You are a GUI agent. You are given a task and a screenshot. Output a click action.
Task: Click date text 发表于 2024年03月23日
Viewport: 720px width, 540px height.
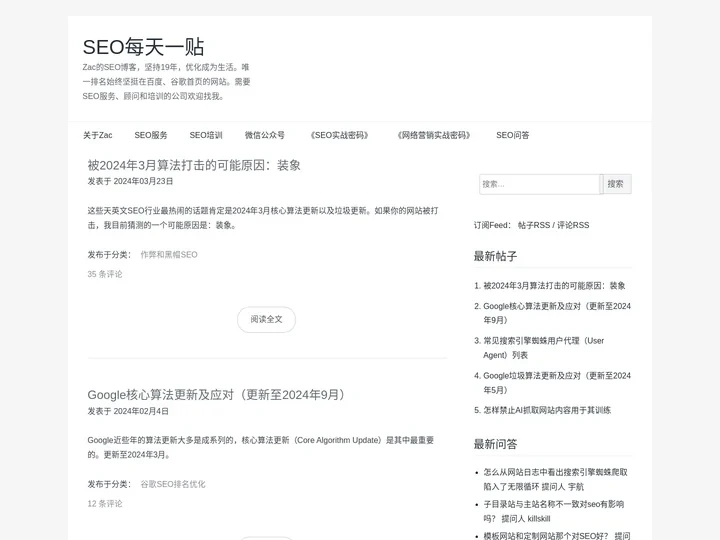pos(130,181)
